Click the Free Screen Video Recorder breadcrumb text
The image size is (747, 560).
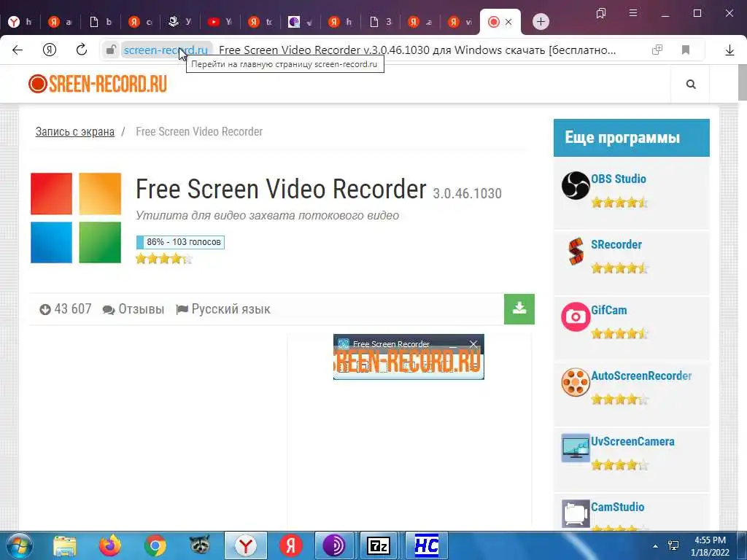click(199, 131)
